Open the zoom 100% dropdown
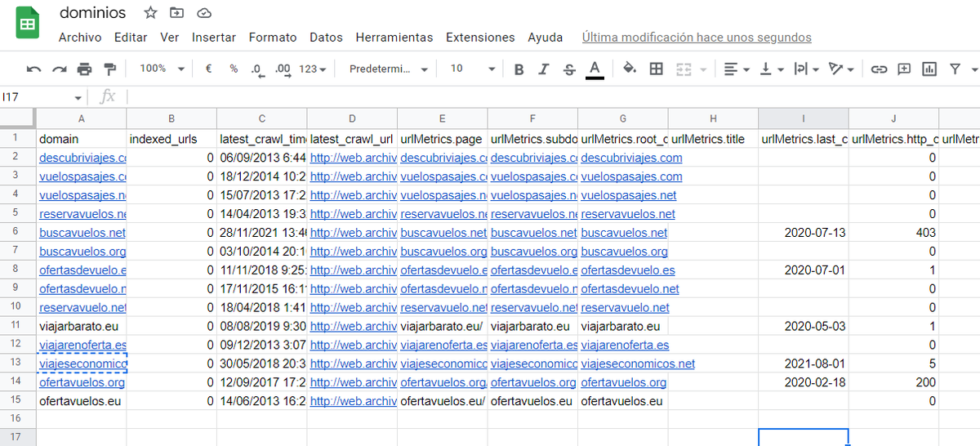This screenshot has width=980, height=446. click(162, 69)
